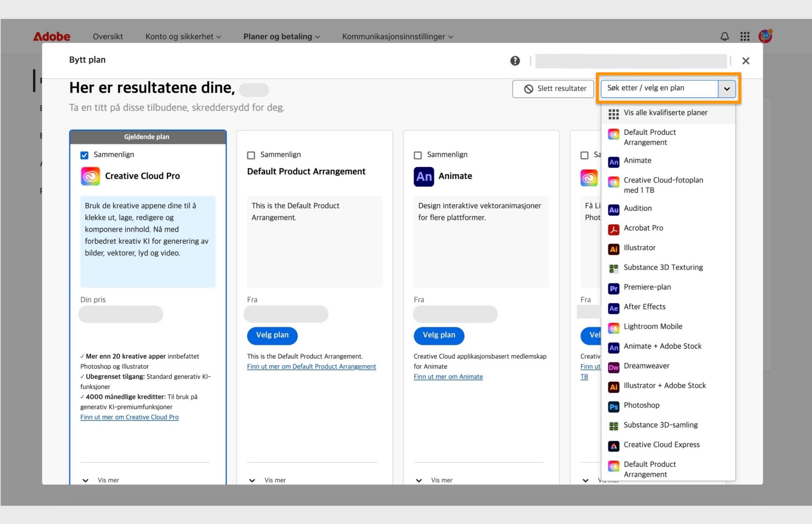Open the apps grid menu
Screen dimensions: 812x524
745,37
